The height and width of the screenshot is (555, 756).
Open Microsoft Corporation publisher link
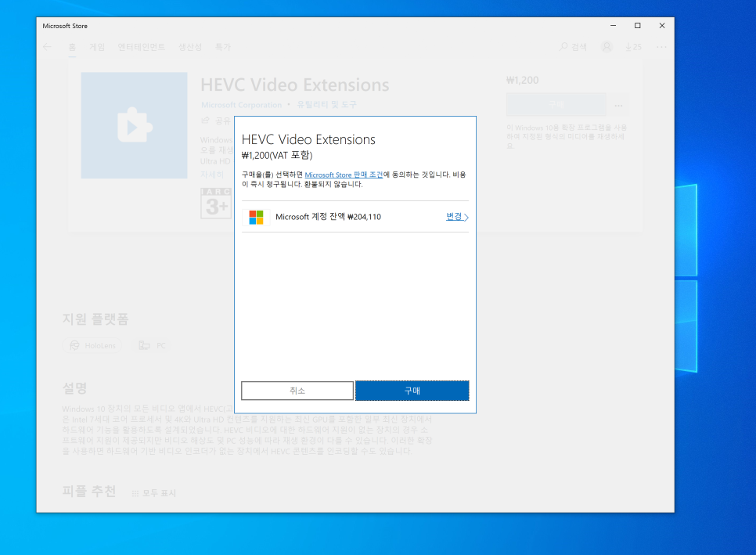242,105
